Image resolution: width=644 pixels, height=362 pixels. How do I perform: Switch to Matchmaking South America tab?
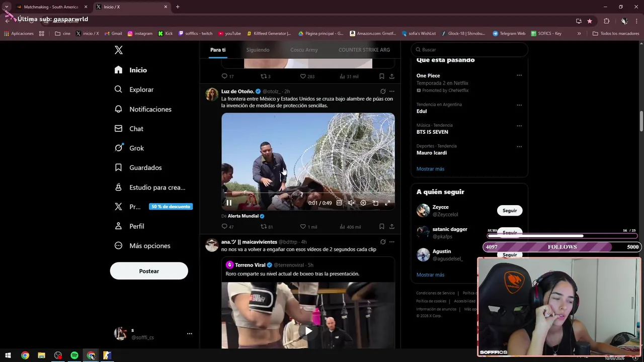51,7
